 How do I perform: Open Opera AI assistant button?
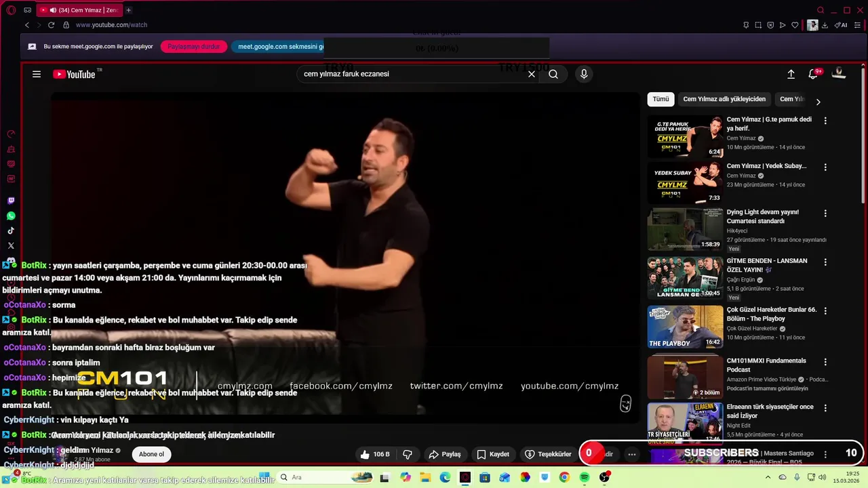pos(841,25)
